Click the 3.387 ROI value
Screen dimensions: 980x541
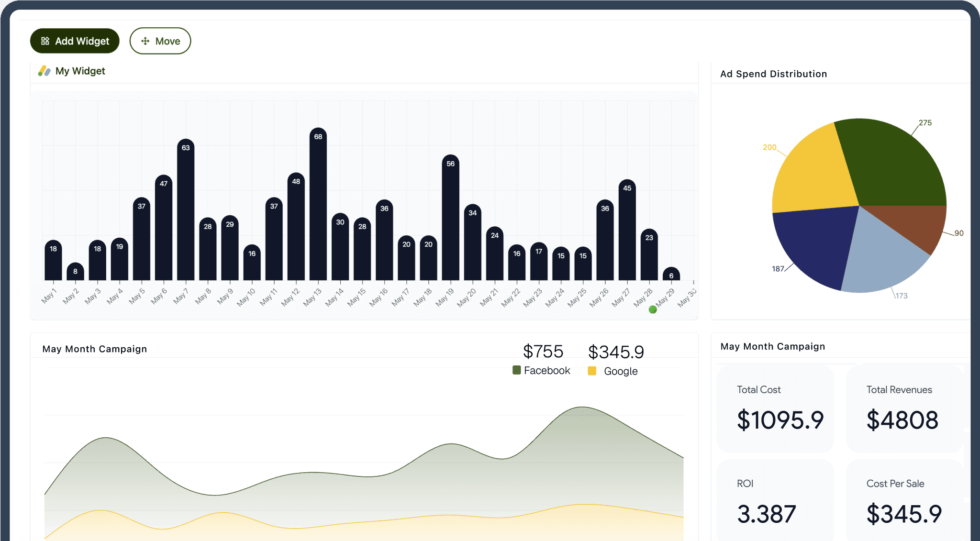pos(767,514)
